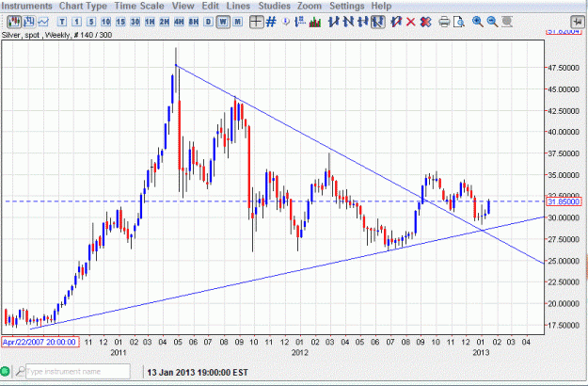Screen dimensions: 588x386
Task: Click the 2011 year label on time axis
Action: [119, 353]
